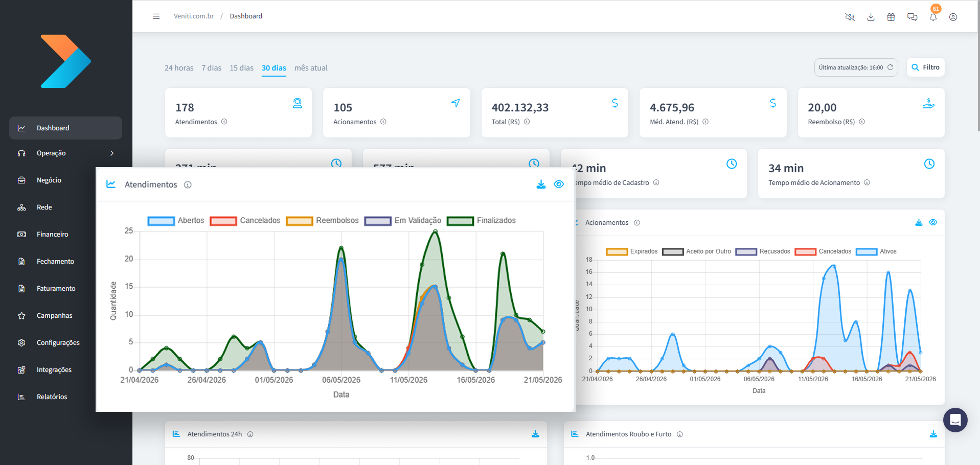Click dollar icon on Total (R$) card
Viewport: 980px width, 465px height.
(615, 103)
